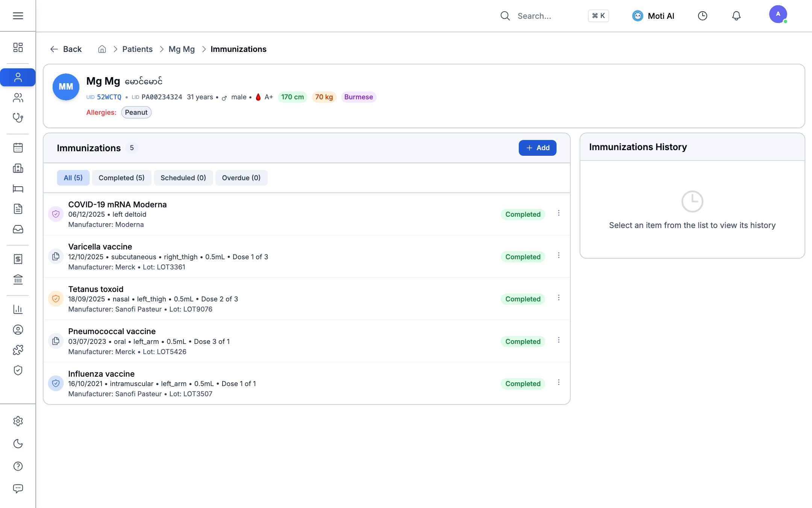Screen dimensions: 812x508
Task: Select the COVID-19 mRNA Moderna entry
Action: coord(306,214)
